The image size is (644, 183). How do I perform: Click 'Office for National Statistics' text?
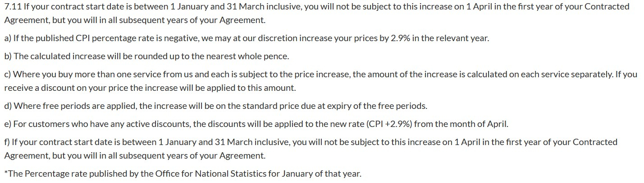[x=211, y=174]
